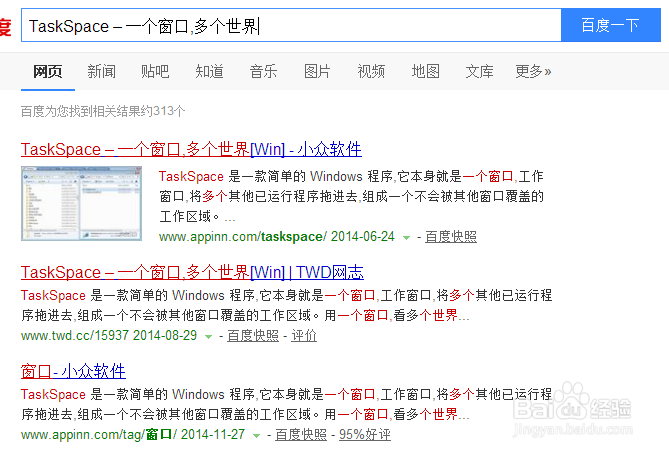This screenshot has width=669, height=453.
Task: Click the TaskSpace screenshot thumbnail
Action: (81, 203)
